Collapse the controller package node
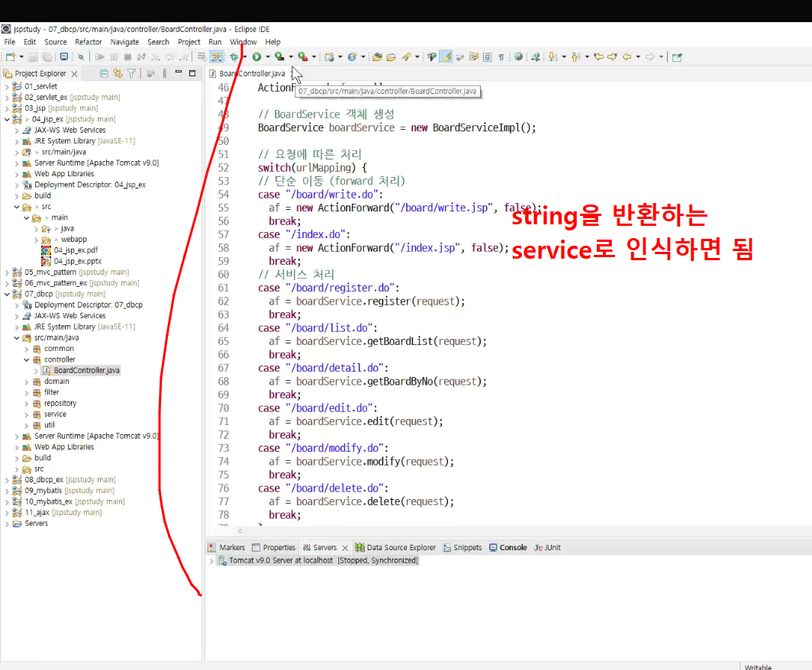Image resolution: width=812 pixels, height=670 pixels. (x=27, y=360)
